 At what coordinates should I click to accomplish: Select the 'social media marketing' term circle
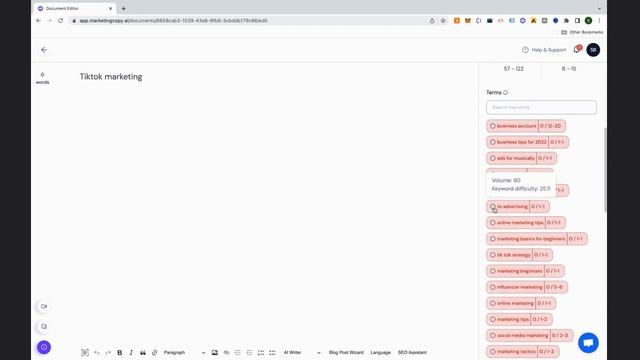tap(493, 336)
